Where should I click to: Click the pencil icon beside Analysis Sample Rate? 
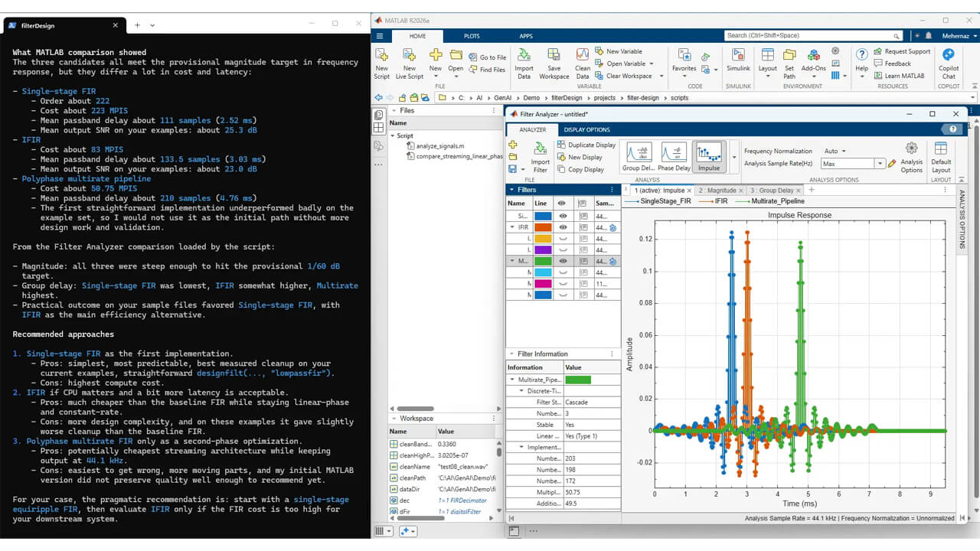(892, 164)
